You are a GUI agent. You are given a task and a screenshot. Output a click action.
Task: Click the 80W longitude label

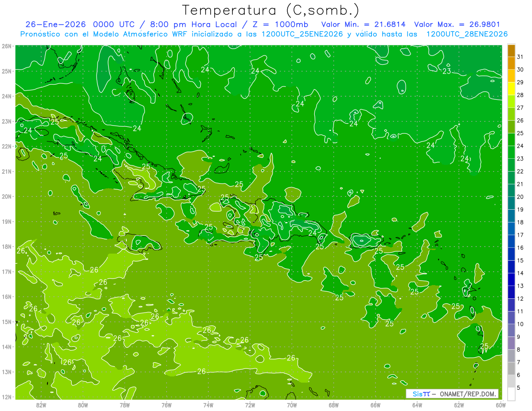pyautogui.click(x=83, y=405)
